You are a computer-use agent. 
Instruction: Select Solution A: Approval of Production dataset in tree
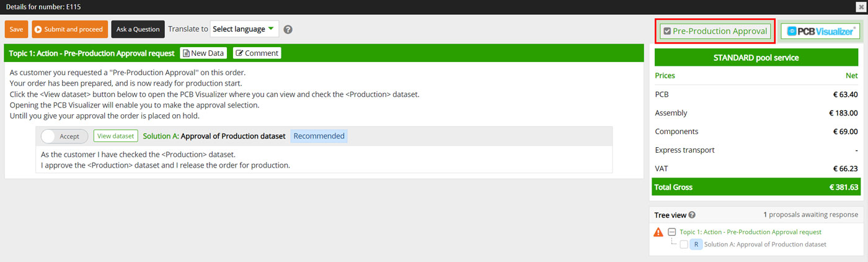click(x=765, y=245)
